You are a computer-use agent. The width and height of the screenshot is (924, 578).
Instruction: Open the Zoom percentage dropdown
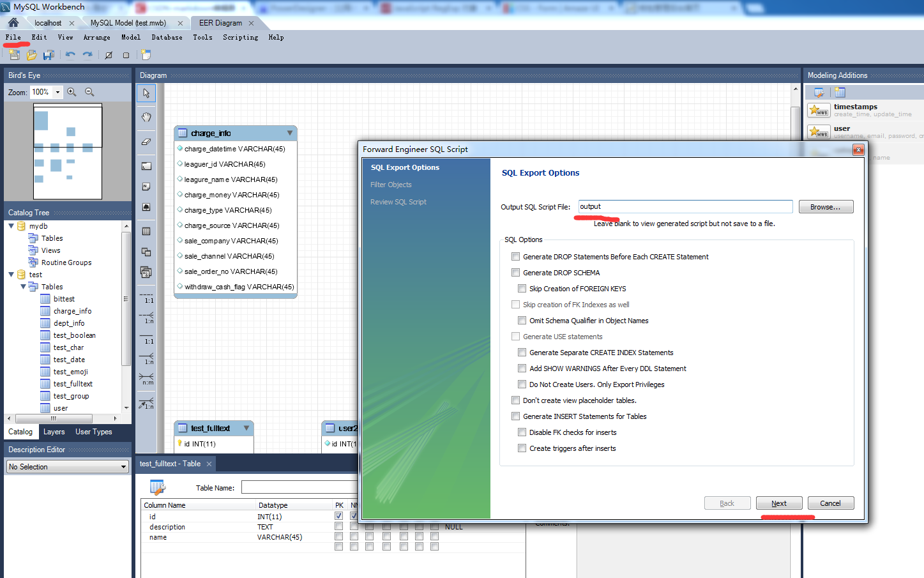[57, 92]
